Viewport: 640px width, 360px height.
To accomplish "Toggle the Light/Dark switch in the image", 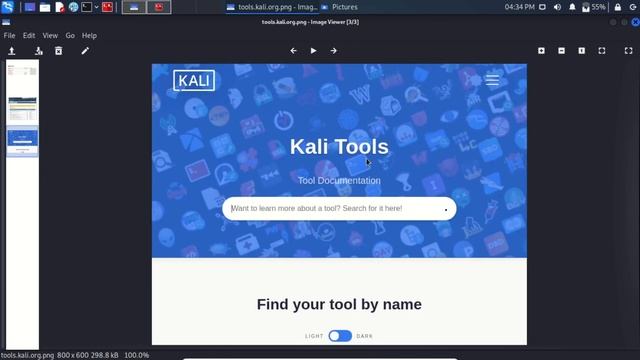I will 340,336.
